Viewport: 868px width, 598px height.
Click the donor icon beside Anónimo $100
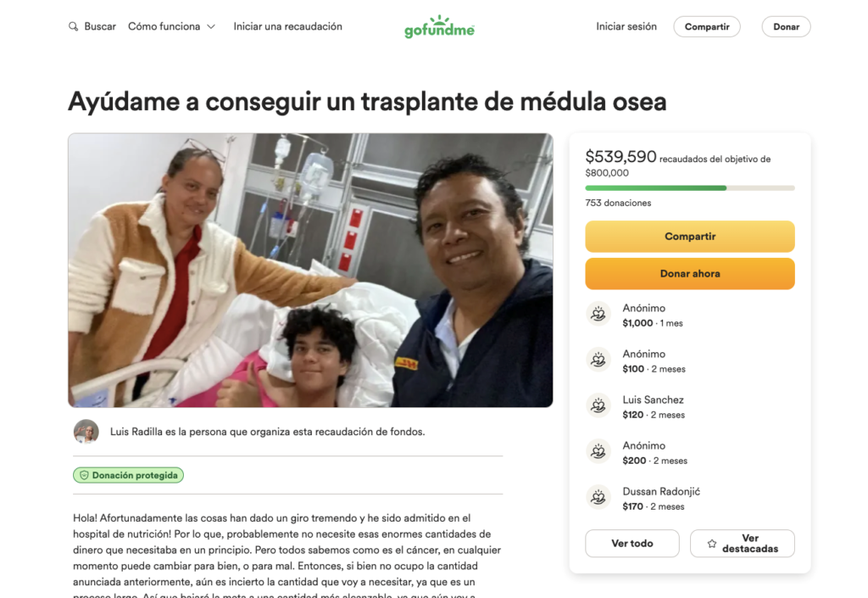(x=598, y=360)
